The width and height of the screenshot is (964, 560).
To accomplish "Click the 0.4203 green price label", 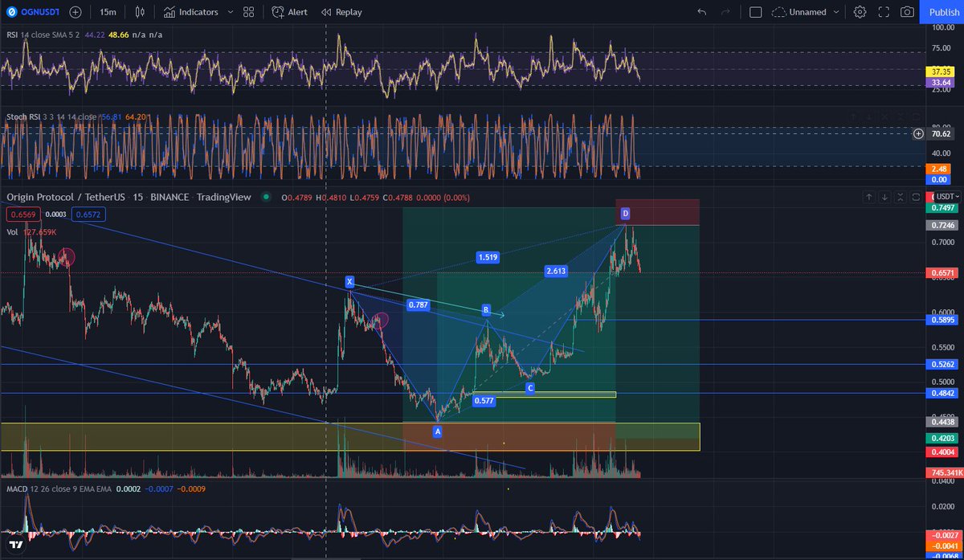I will pyautogui.click(x=943, y=439).
